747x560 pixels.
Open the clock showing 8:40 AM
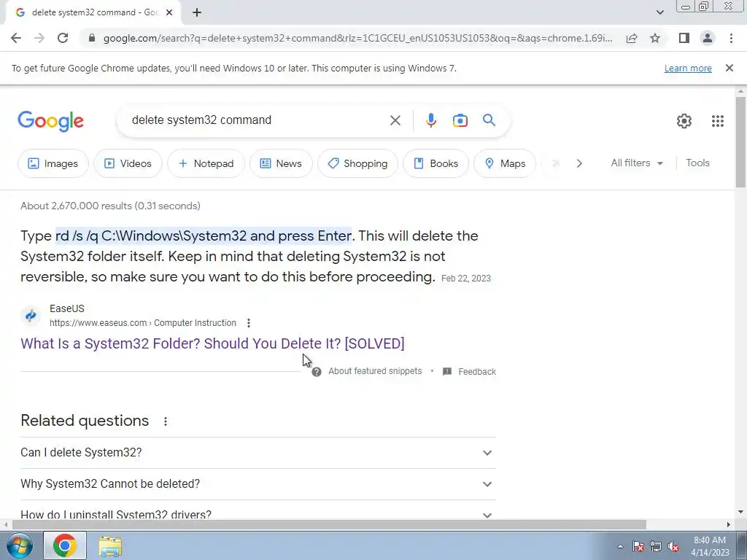(710, 546)
